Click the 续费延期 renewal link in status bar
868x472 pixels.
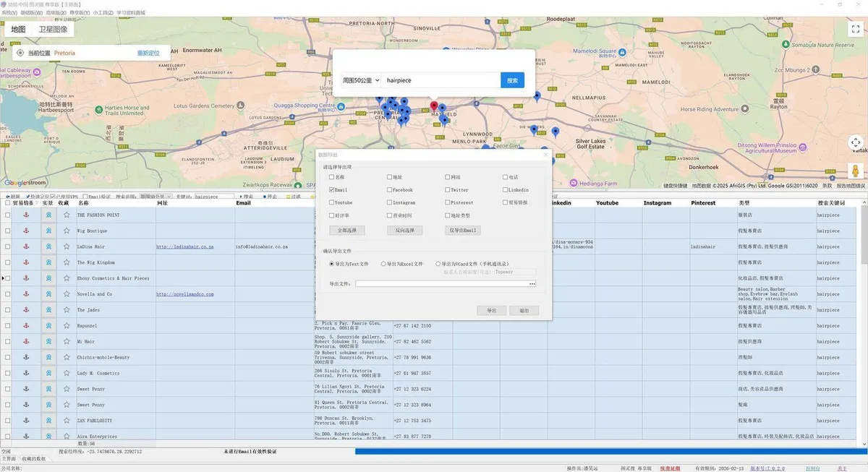click(670, 468)
